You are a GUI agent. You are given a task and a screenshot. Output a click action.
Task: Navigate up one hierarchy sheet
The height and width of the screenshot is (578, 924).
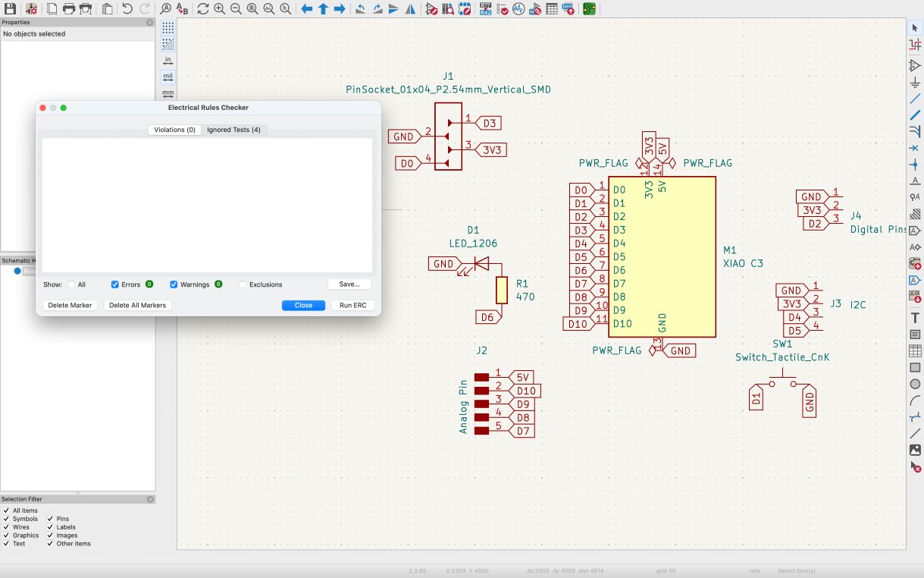(x=323, y=9)
